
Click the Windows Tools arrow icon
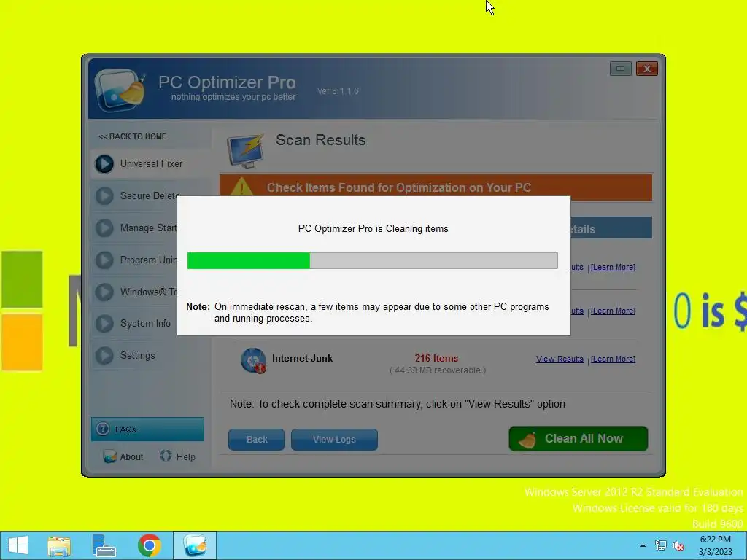104,292
